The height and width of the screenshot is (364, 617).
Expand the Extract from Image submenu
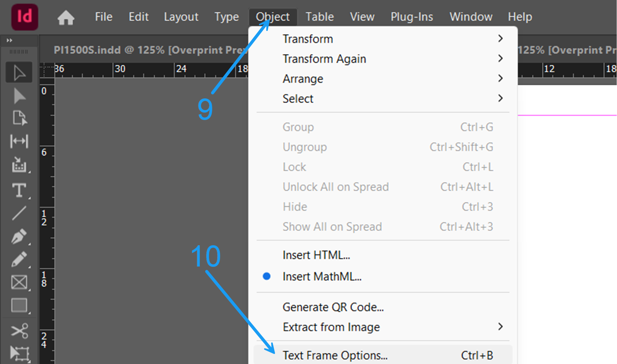click(331, 327)
